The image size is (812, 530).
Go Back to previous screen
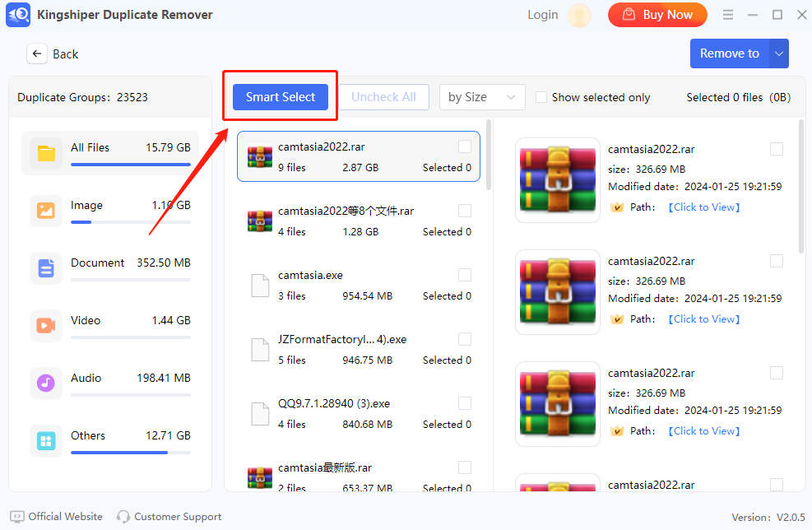click(x=53, y=53)
